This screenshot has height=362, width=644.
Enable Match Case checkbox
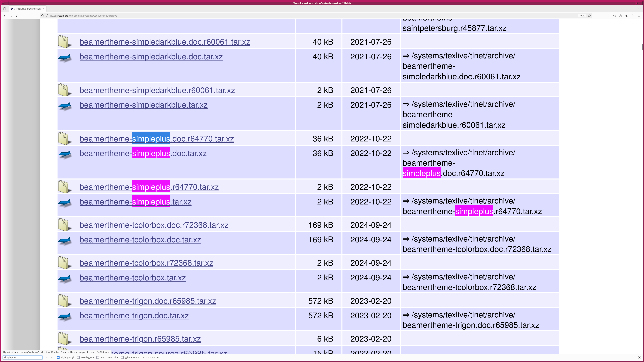(x=78, y=357)
